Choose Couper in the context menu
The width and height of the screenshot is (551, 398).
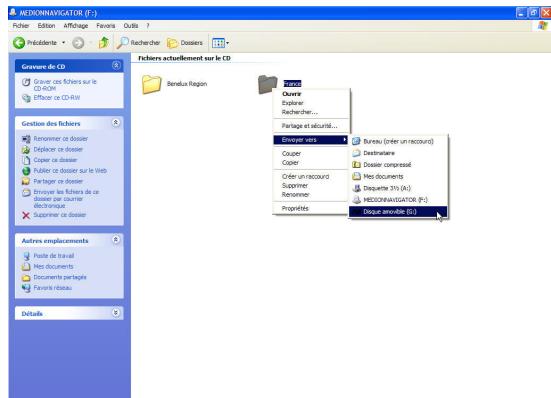[x=311, y=154]
